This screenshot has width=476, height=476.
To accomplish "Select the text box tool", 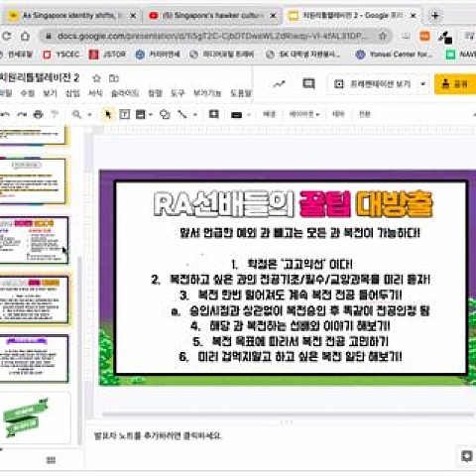I will 125,115.
